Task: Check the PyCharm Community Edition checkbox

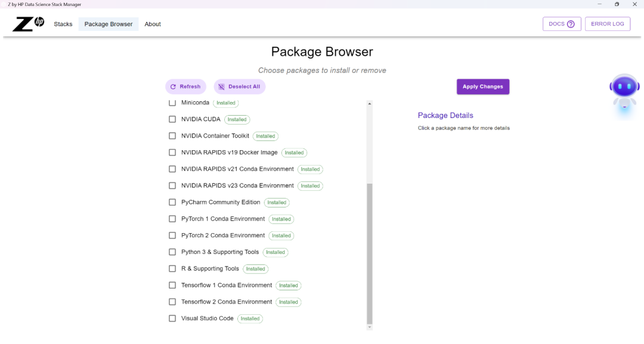Action: point(172,202)
